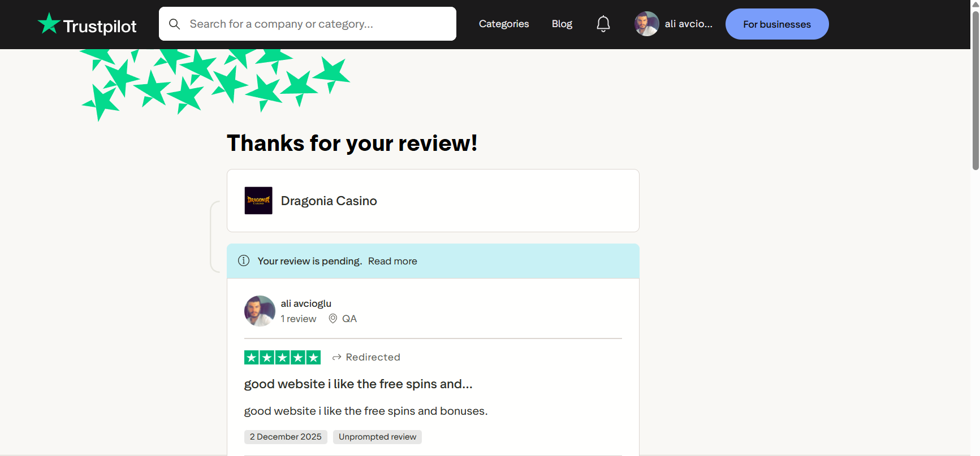Click the Dragonia Casino logo thumbnail
Viewport: 980px width, 456px height.
(x=258, y=201)
